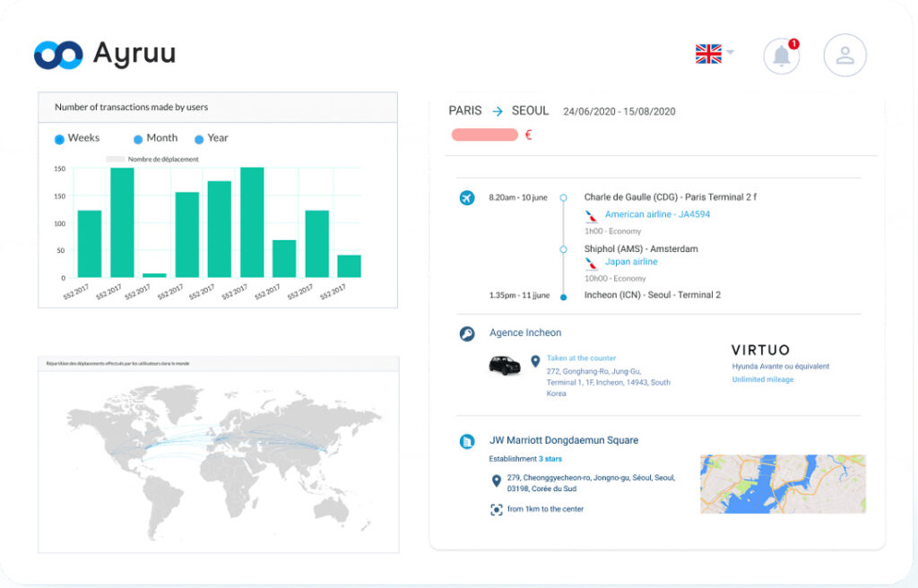Viewport: 918px width, 588px height.
Task: Toggle the Nombre de déplacement legend
Action: tap(117, 159)
